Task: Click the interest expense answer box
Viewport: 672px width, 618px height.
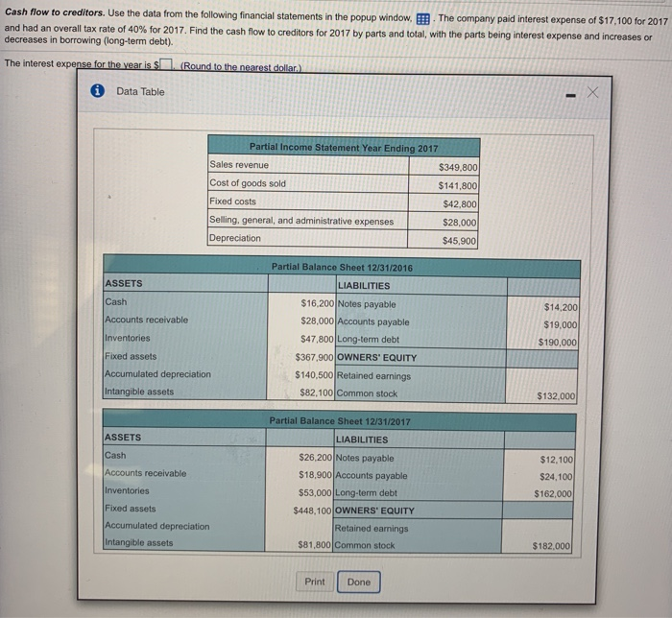Action: click(x=167, y=64)
